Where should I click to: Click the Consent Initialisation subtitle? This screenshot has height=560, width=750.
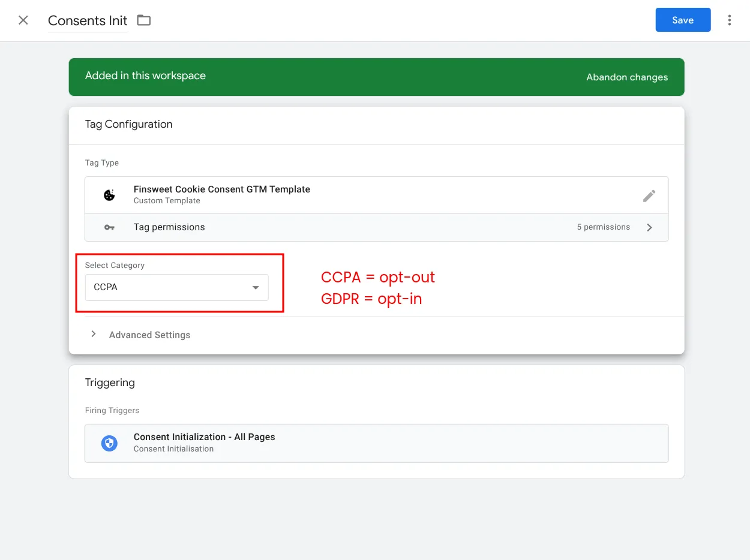point(173,449)
